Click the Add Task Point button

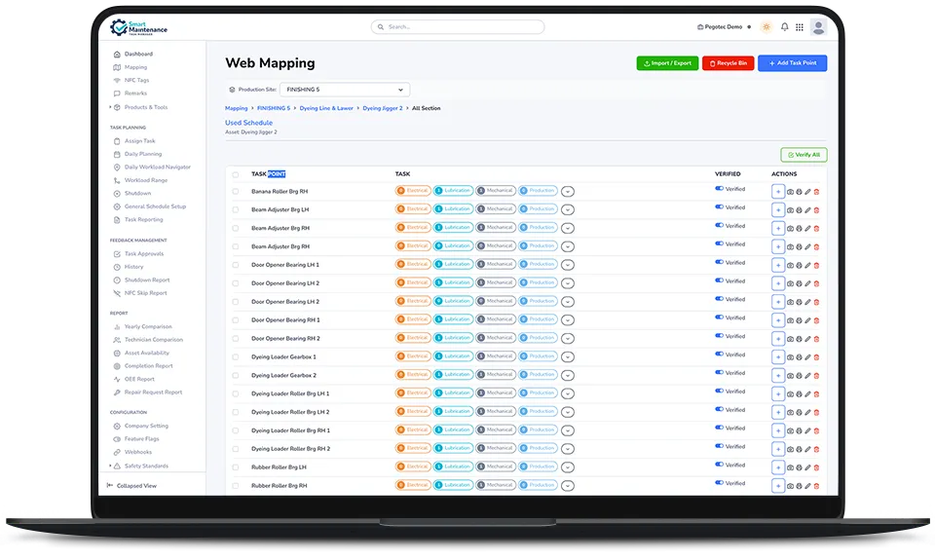(x=793, y=63)
